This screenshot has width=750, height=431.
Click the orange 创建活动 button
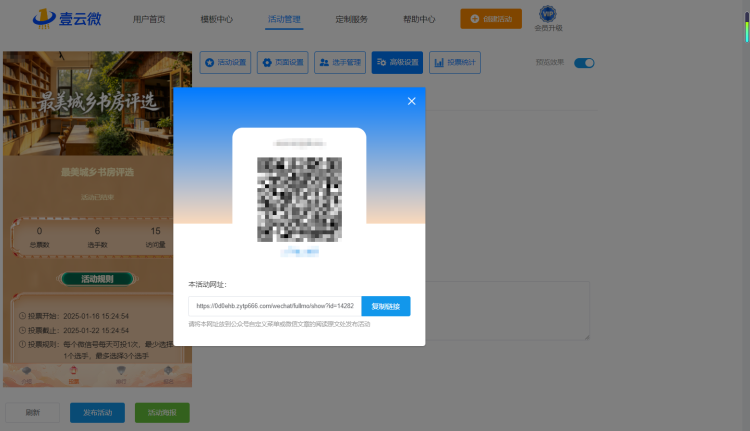(491, 19)
